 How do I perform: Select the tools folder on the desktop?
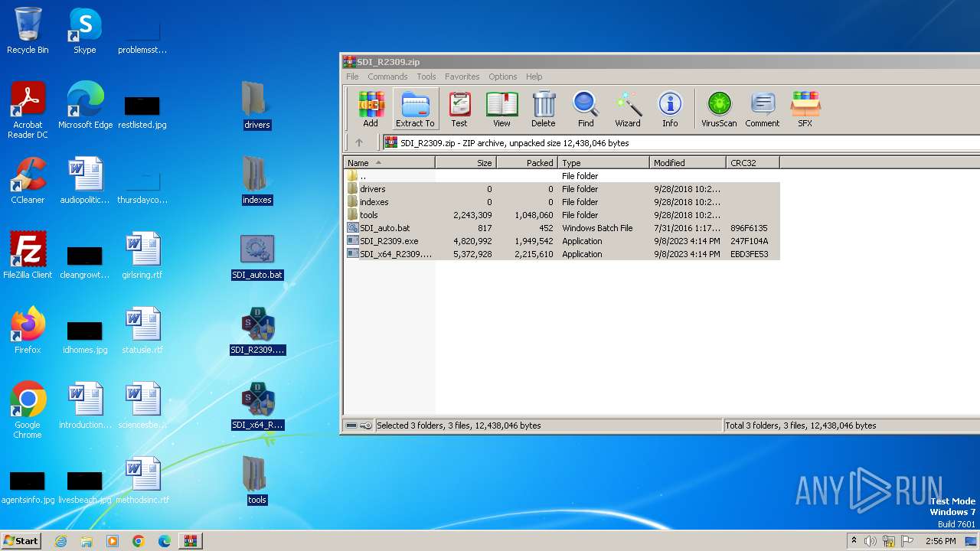coord(256,481)
